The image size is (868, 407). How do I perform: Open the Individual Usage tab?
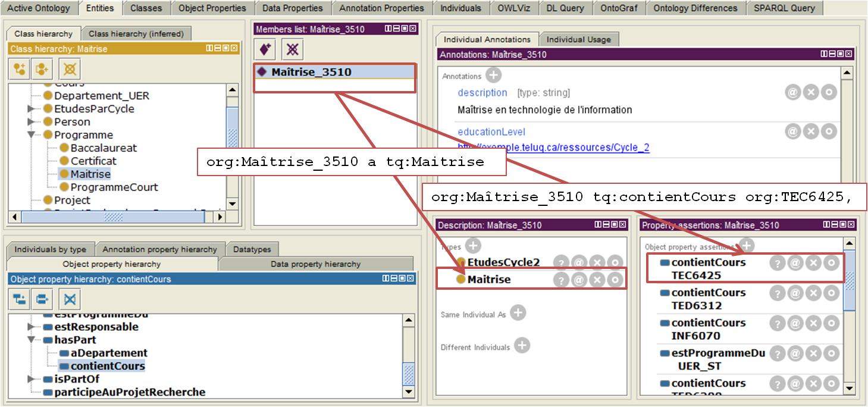(578, 39)
